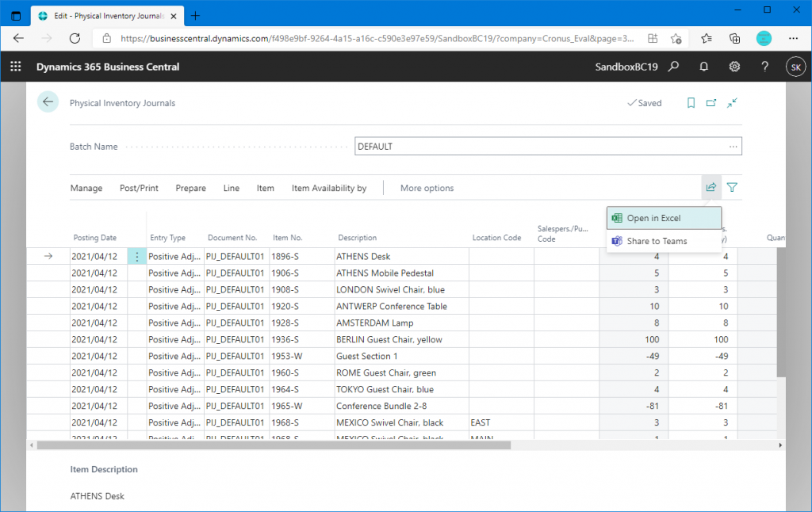Select item number 1896-S
Image resolution: width=812 pixels, height=512 pixels.
[302, 256]
